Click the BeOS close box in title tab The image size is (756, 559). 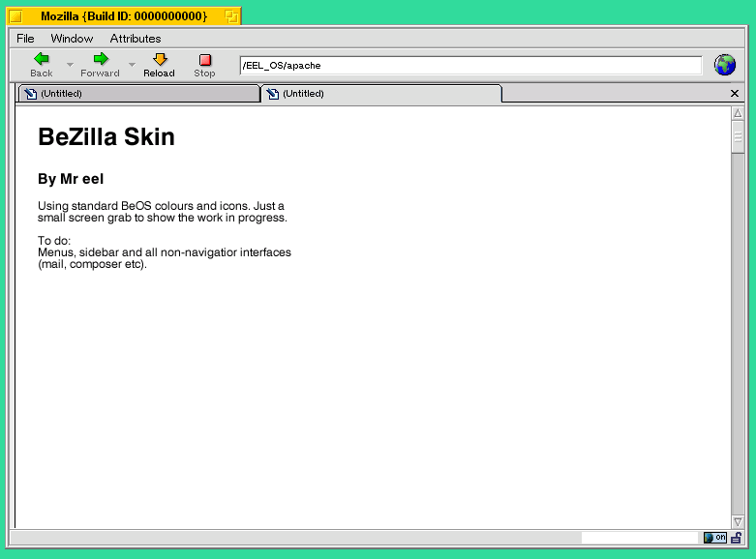(15, 16)
